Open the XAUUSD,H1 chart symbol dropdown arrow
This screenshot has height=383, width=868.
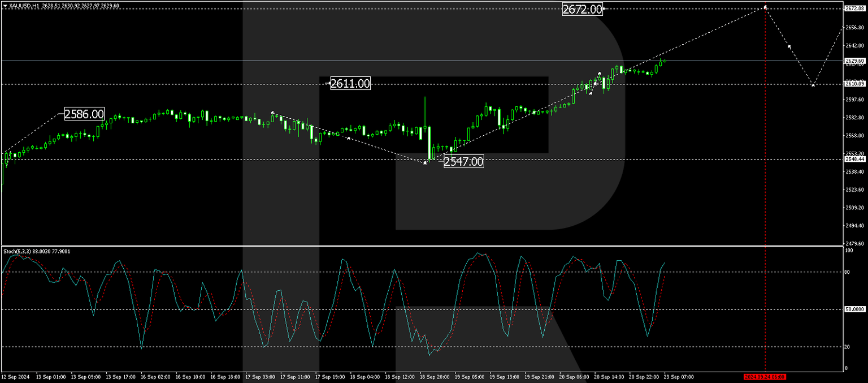coord(5,5)
